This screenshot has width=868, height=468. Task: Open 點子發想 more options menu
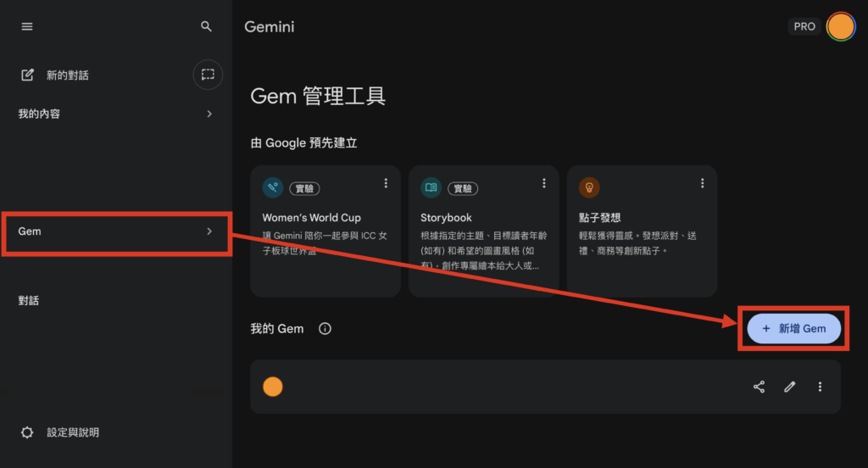pos(703,183)
